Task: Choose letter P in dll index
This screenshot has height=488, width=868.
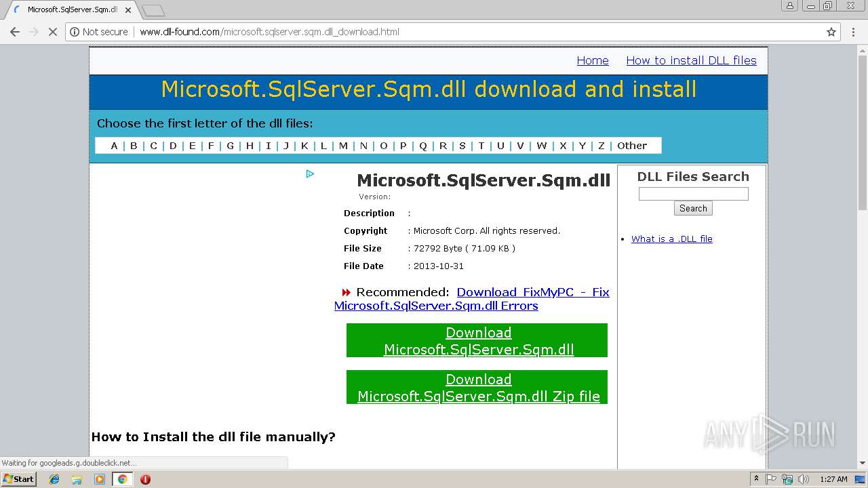Action: 403,146
